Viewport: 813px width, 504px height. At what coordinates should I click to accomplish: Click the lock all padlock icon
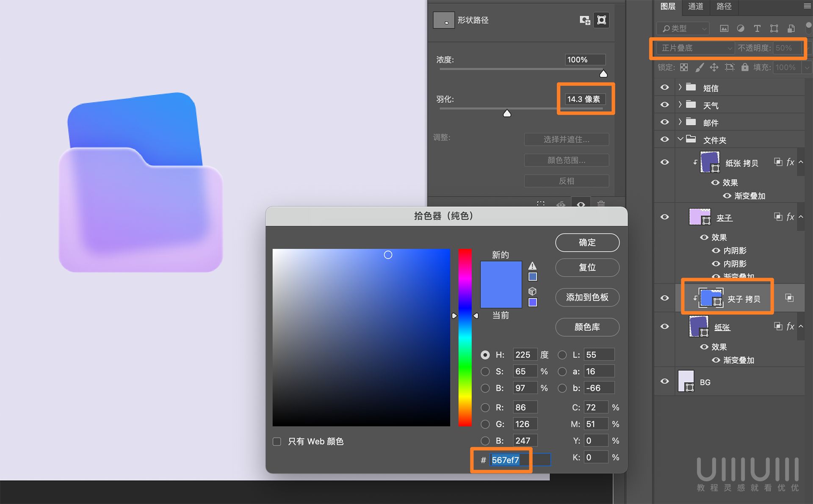745,67
